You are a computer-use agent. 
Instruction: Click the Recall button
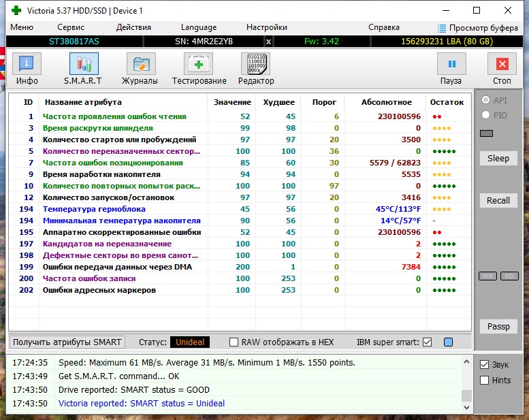tap(498, 200)
